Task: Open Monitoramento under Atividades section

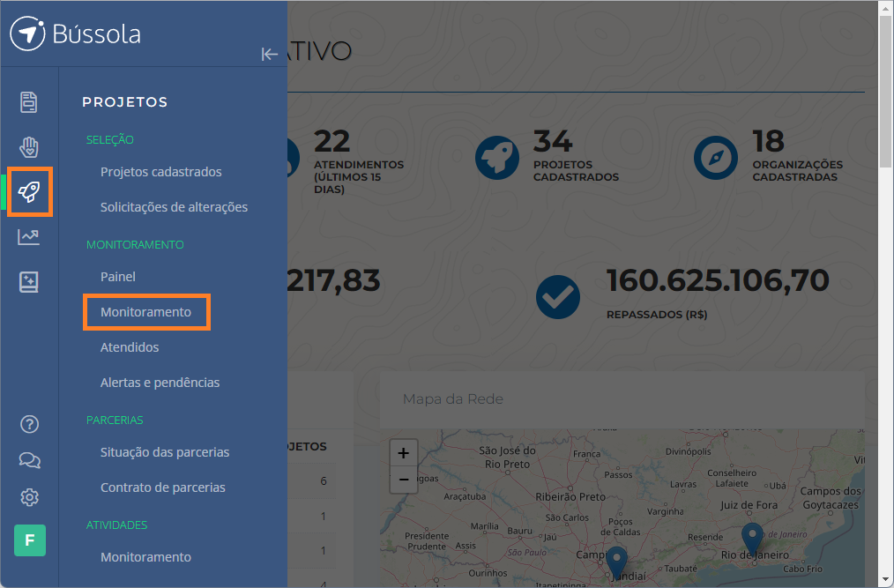Action: [146, 557]
